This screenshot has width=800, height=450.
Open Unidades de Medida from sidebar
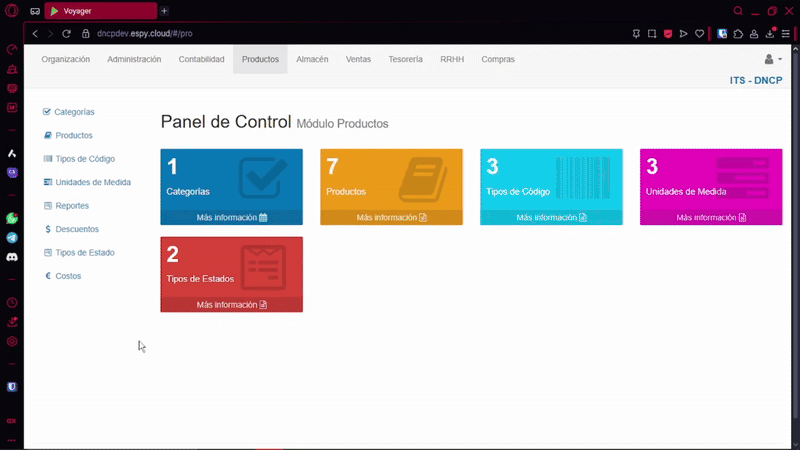[x=93, y=182]
